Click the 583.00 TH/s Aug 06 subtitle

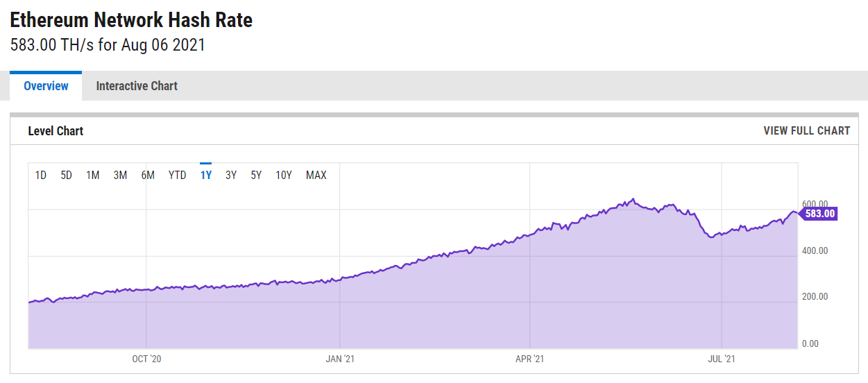coord(108,45)
